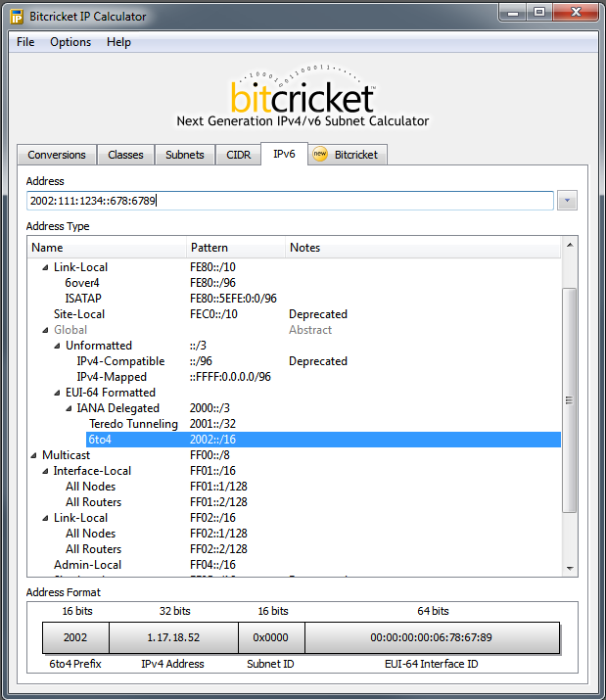The height and width of the screenshot is (700, 606).
Task: Click 'Deprecated' note in Site-Local row
Action: (x=318, y=314)
